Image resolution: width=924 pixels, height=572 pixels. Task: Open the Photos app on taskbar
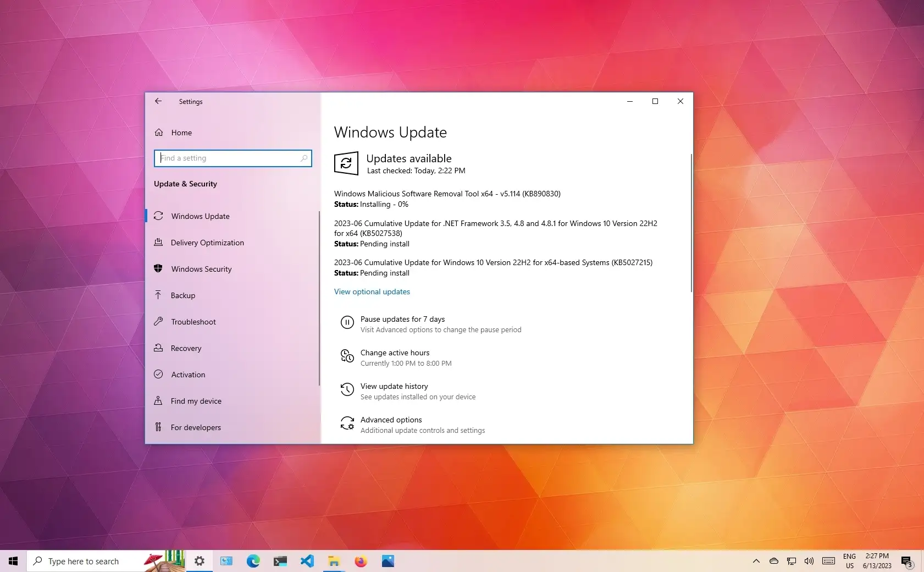pyautogui.click(x=388, y=561)
